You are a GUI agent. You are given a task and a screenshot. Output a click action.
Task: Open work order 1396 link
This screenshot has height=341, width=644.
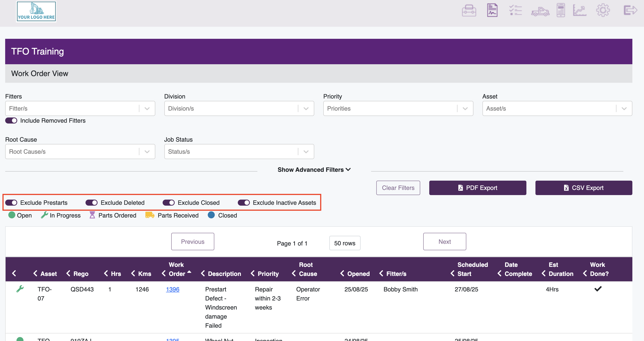pyautogui.click(x=173, y=289)
